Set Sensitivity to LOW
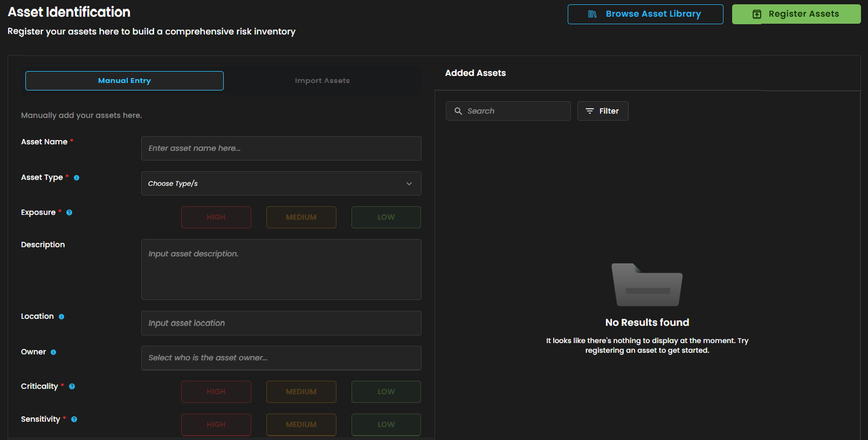Screen dimensions: 868x440 386,424
